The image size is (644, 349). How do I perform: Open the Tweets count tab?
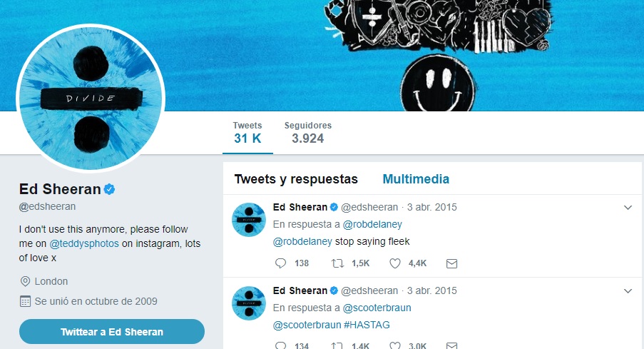(x=247, y=132)
